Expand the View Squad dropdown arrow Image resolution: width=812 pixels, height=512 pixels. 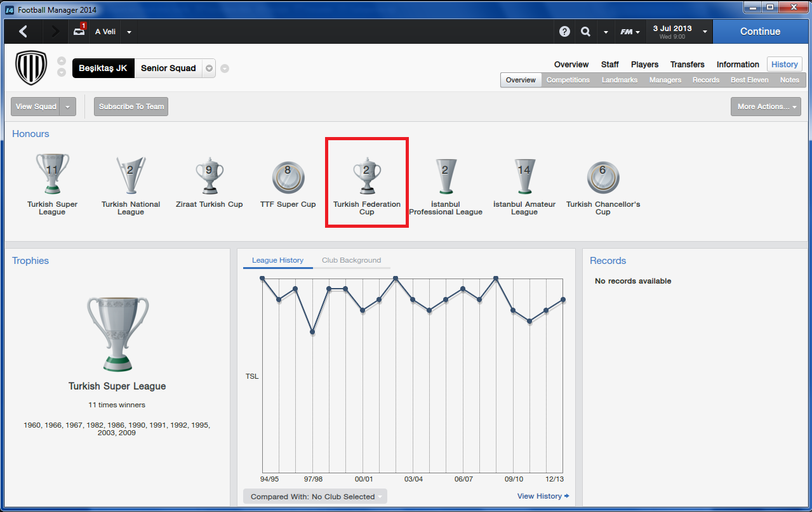pos(68,107)
